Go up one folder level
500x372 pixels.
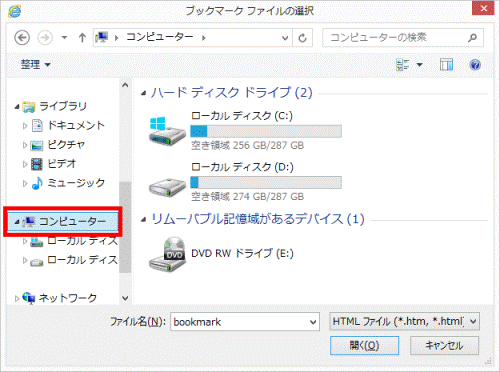pos(82,38)
